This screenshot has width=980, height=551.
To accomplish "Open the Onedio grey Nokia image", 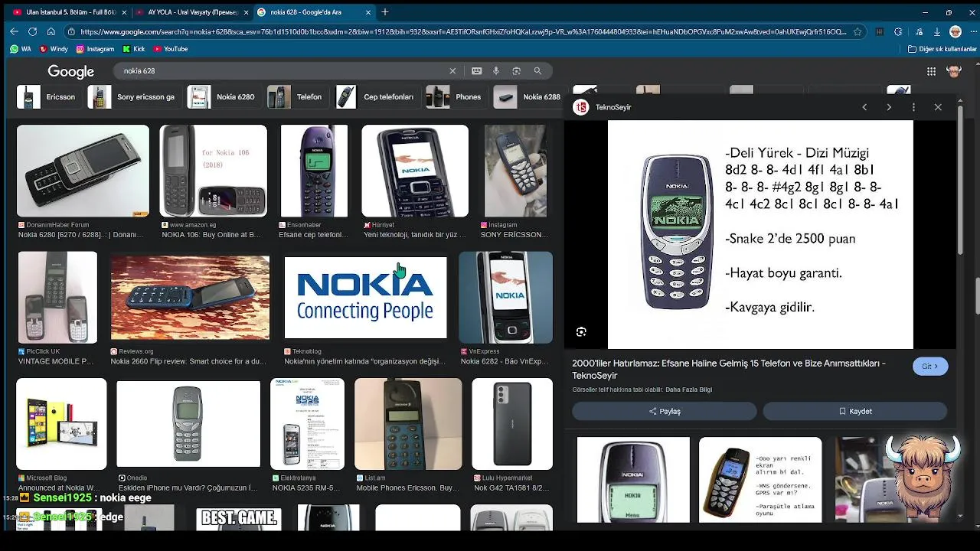I will [x=188, y=423].
